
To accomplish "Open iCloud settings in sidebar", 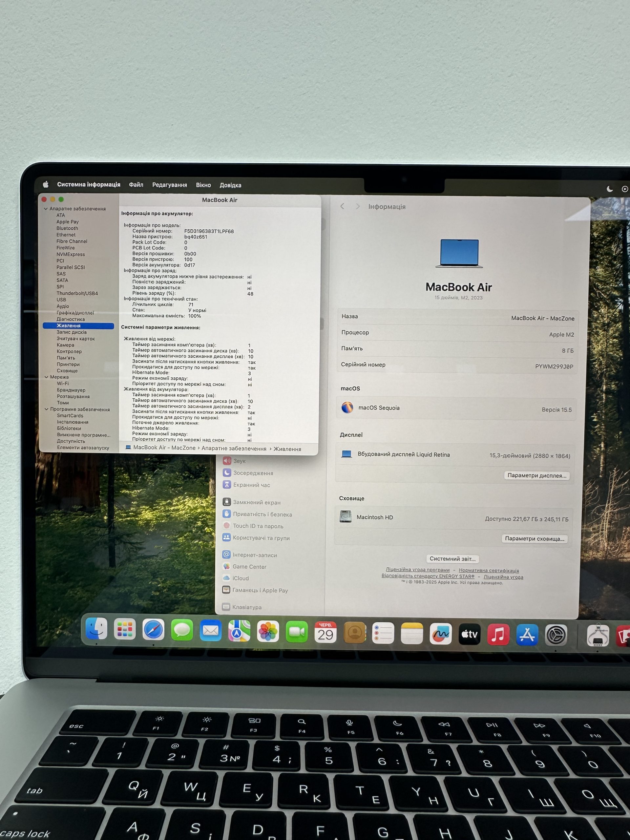I will 236,578.
